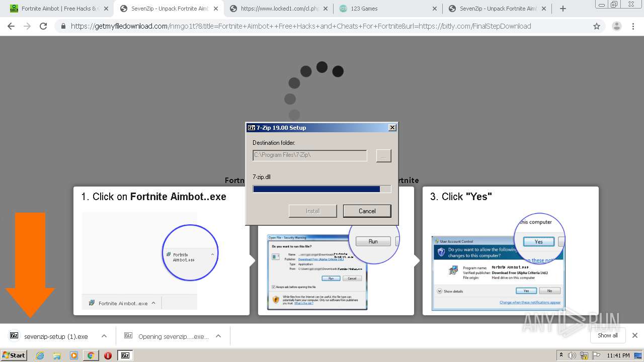
Task: Close the Fortnite Aimbot Free Hacks tab
Action: (106, 9)
